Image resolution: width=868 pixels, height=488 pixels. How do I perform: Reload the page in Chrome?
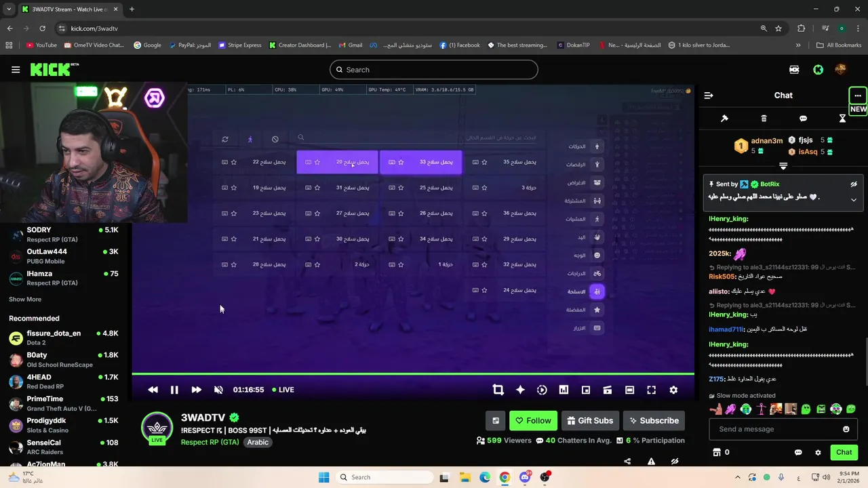click(42, 28)
